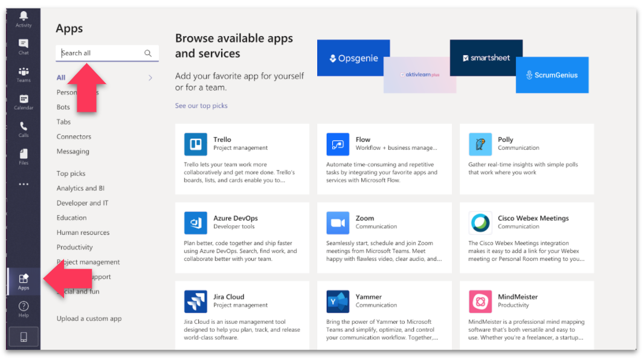
Task: Open the Zoom app card
Action: (384, 237)
